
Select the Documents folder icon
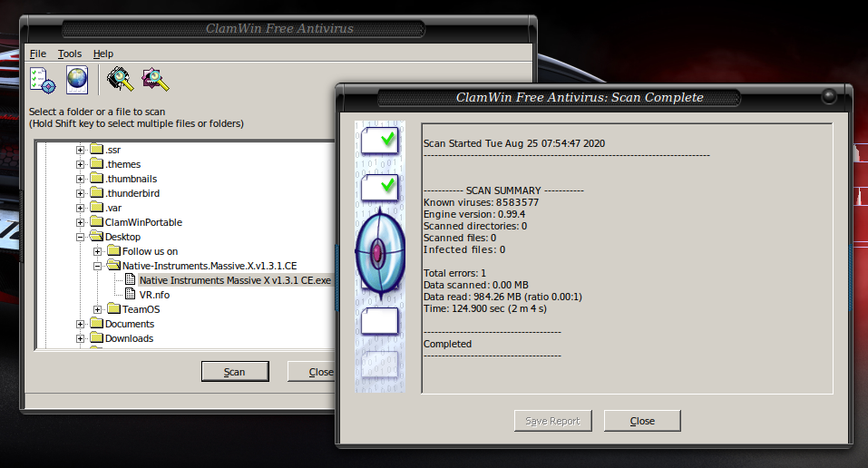pos(97,323)
